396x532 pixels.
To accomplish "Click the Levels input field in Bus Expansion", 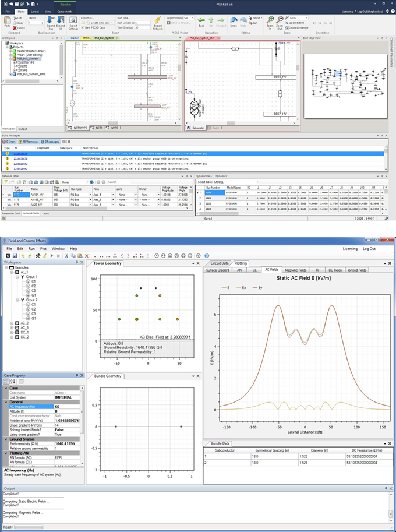I will point(36,23).
